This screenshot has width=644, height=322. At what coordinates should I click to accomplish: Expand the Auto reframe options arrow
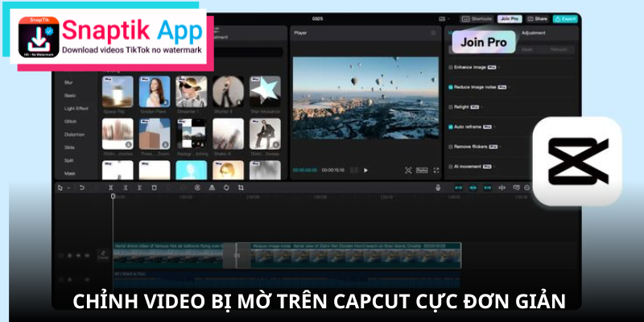pyautogui.click(x=494, y=127)
